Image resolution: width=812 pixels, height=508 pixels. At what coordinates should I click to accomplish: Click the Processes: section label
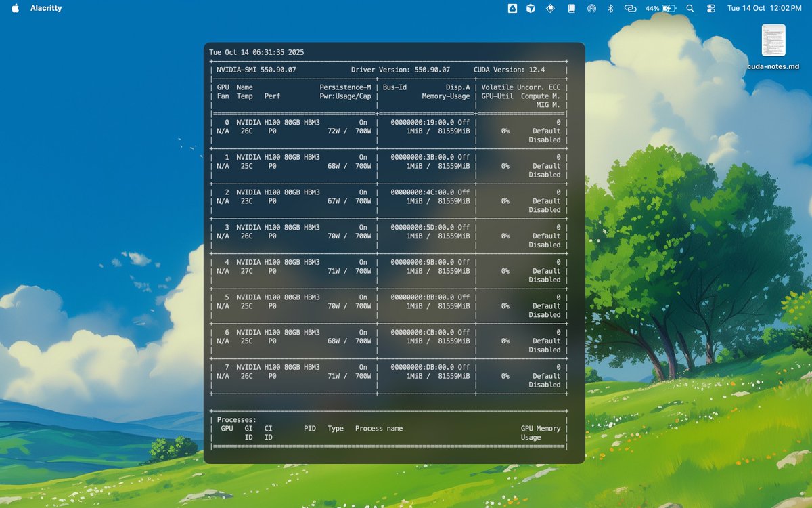pyautogui.click(x=237, y=420)
